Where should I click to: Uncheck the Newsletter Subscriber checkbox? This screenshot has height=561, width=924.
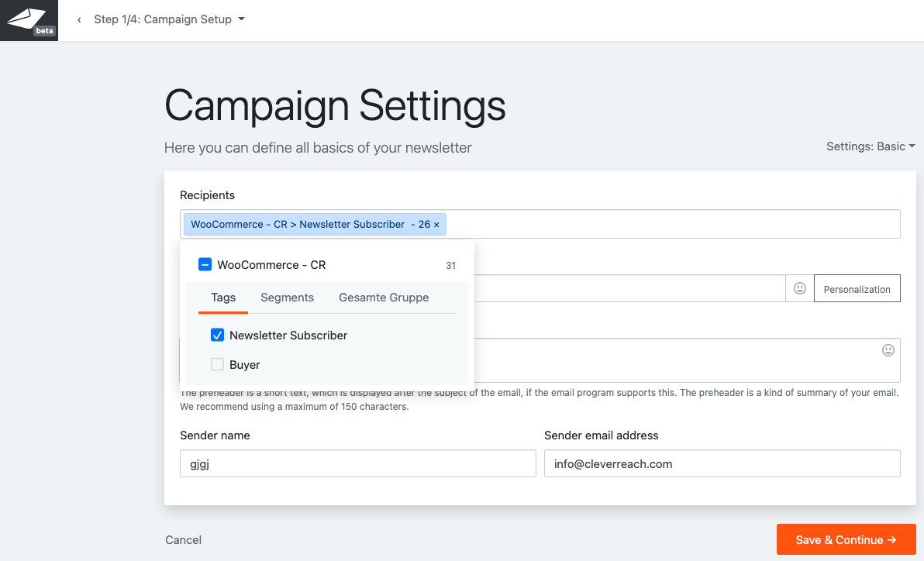click(218, 336)
